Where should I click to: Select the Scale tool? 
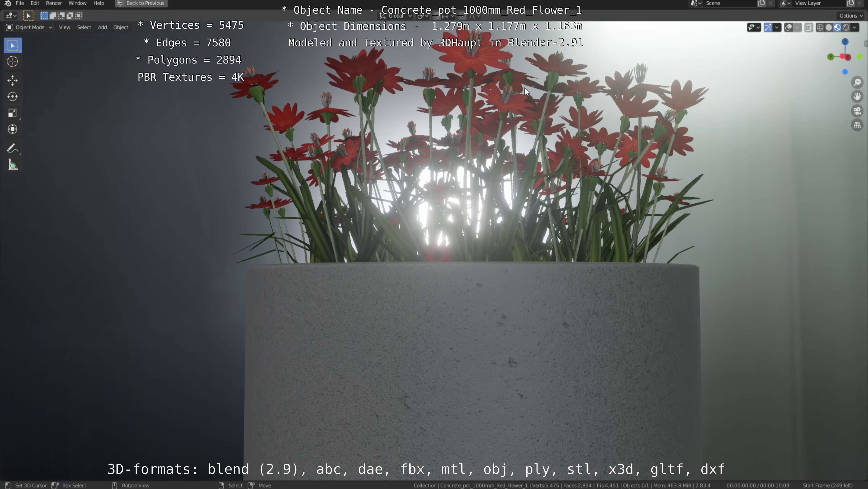tap(13, 113)
